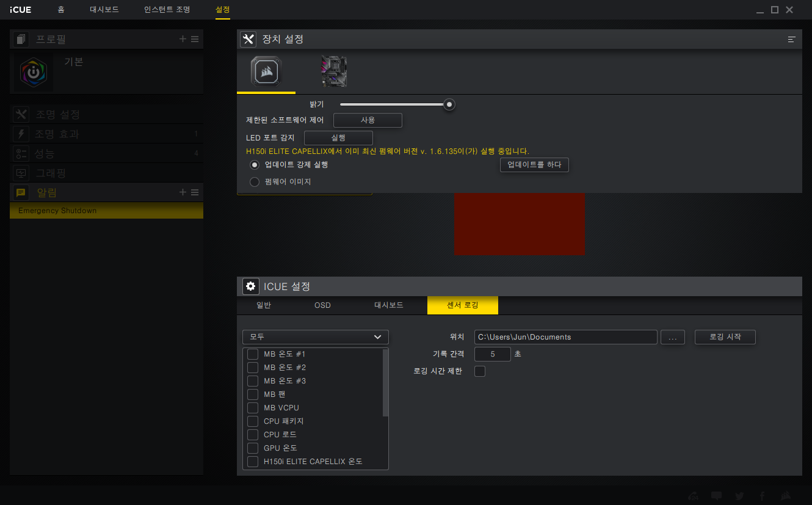Select the 업데이트 강제 실행 radio button
Screen dimensions: 812x505
255,165
